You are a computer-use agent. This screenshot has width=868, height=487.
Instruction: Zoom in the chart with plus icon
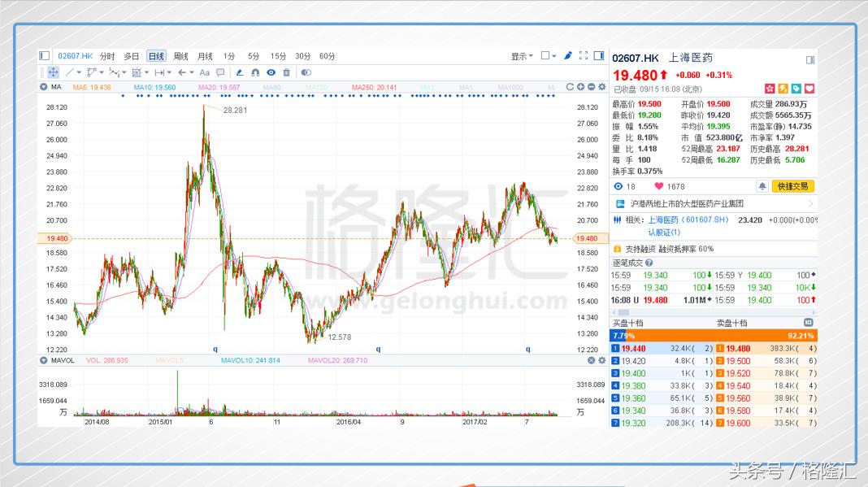pos(580,87)
